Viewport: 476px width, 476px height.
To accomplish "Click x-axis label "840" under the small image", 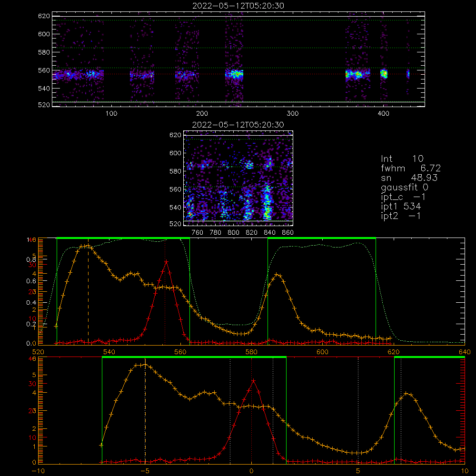I will (x=269, y=233).
